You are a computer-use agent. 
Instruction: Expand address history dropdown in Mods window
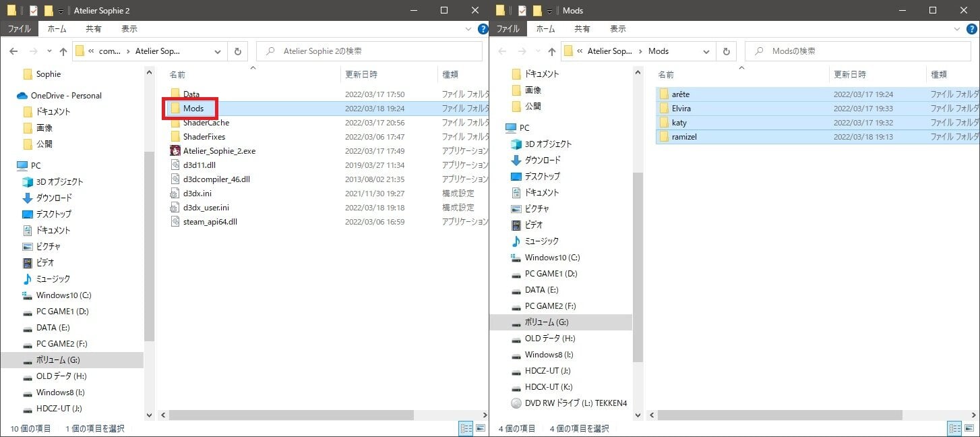coord(706,51)
